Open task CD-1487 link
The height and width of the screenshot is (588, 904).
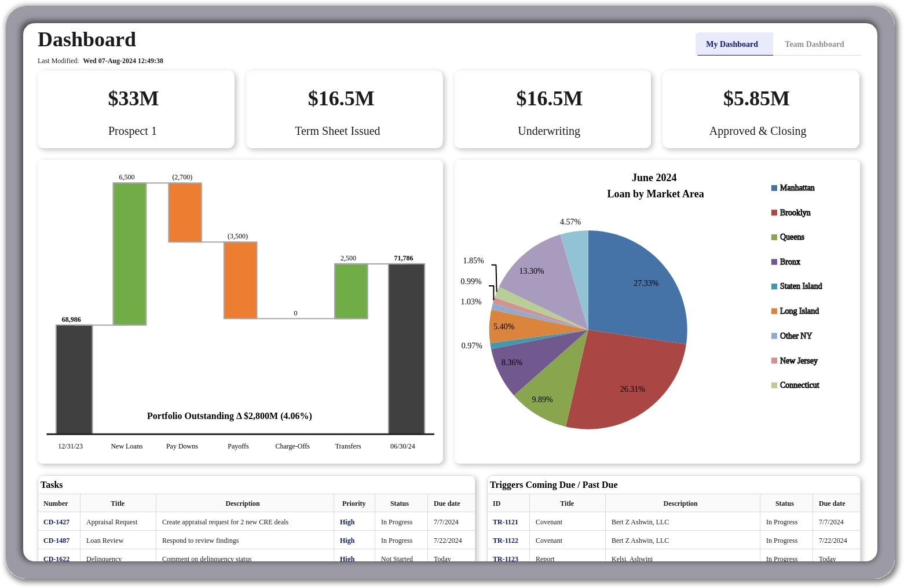(x=56, y=541)
